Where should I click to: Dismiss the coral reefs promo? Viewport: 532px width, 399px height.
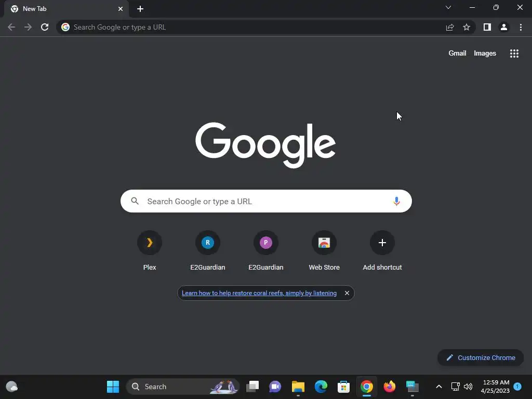point(347,293)
